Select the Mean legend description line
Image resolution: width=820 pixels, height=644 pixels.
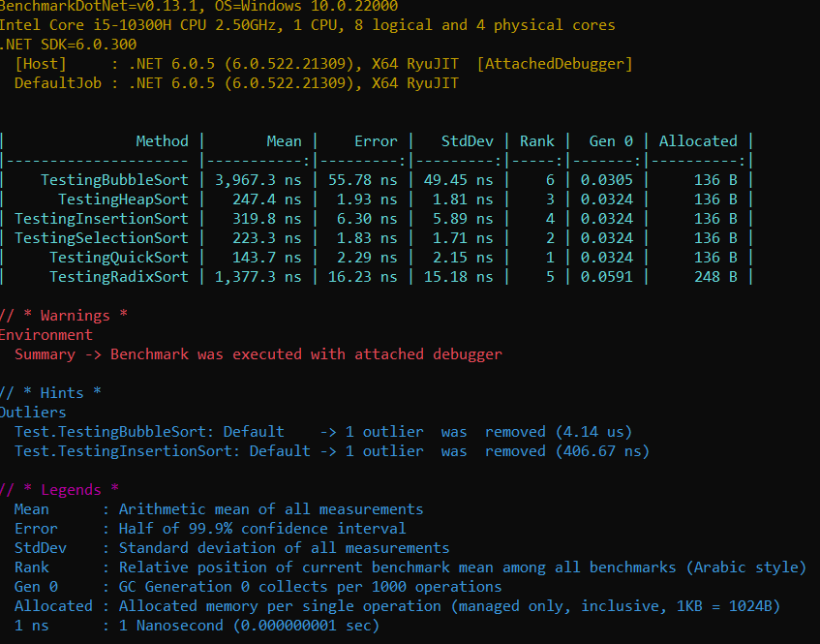coord(219,509)
